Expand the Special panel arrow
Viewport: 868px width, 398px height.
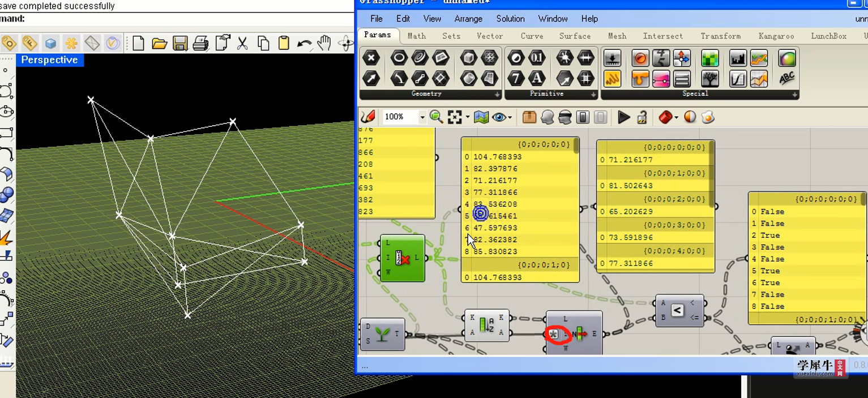click(795, 95)
